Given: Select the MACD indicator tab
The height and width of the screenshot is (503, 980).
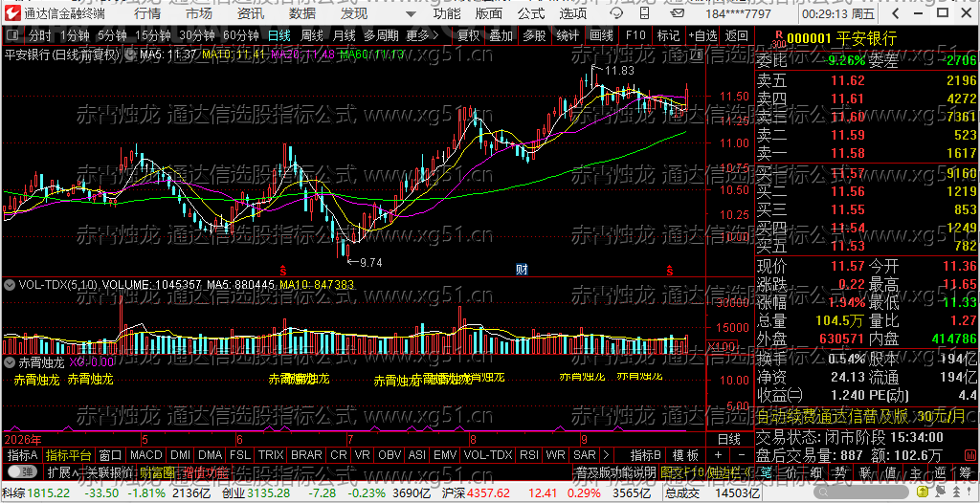Looking at the screenshot, I should 146,455.
